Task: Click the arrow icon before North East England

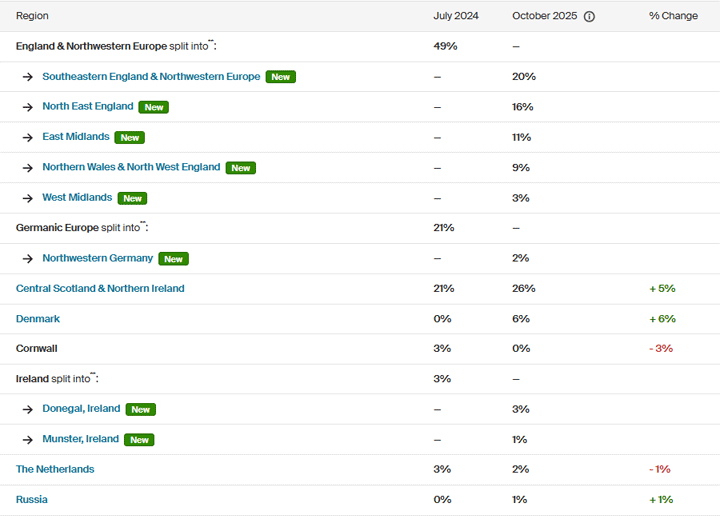Action: 28,107
